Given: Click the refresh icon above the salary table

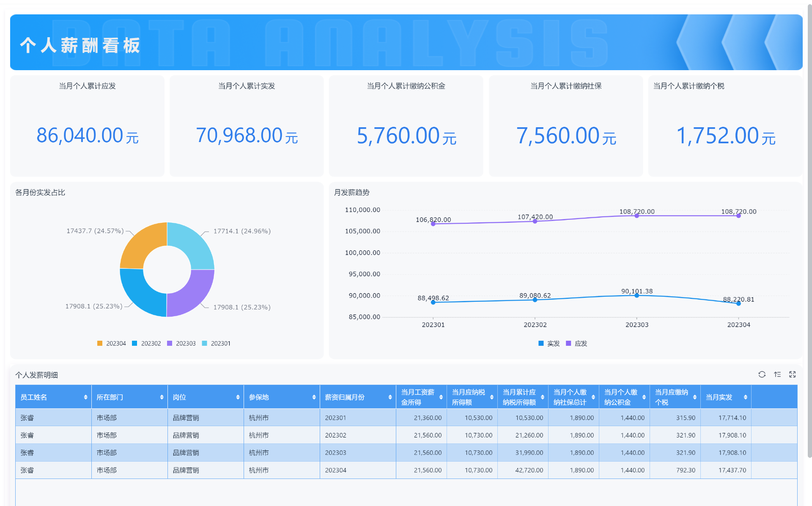Looking at the screenshot, I should click(762, 375).
